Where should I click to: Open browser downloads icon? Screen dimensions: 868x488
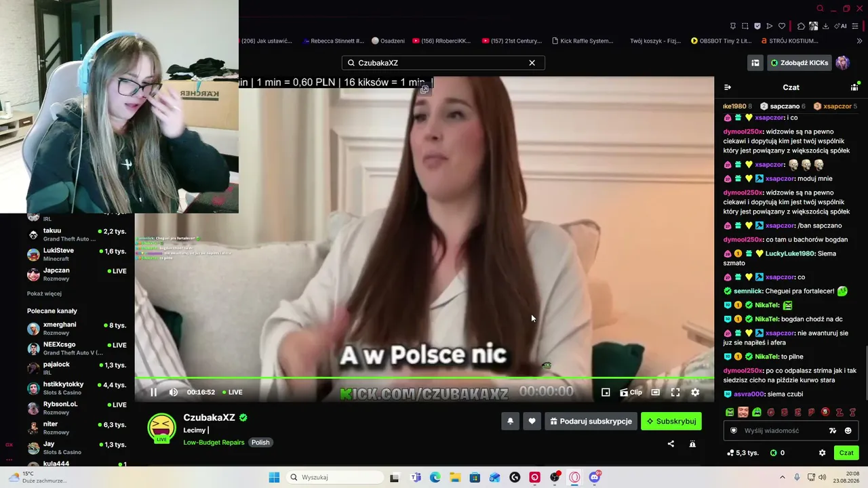click(825, 26)
